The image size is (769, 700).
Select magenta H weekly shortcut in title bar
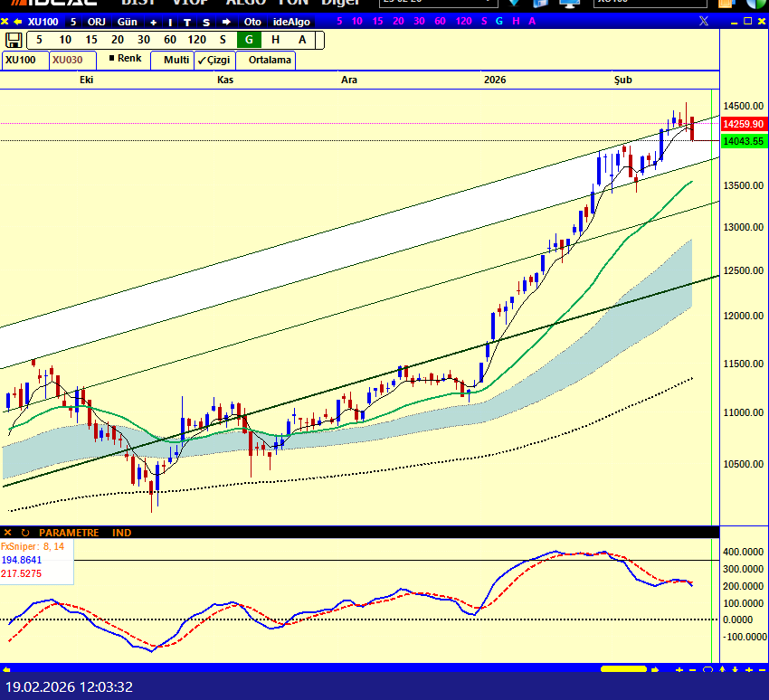(x=516, y=21)
